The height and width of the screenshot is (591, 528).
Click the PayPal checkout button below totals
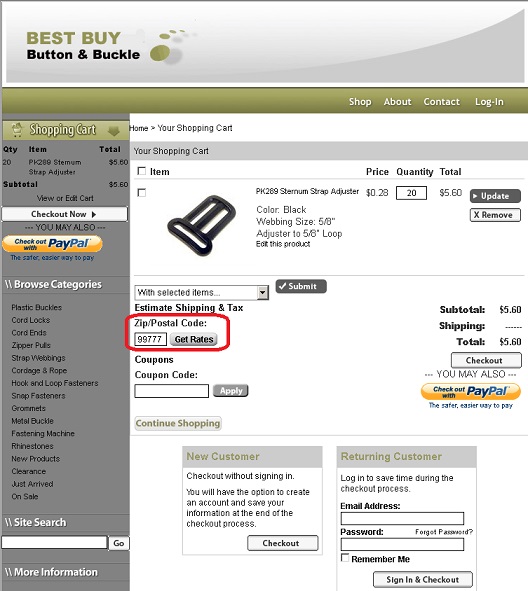(471, 392)
